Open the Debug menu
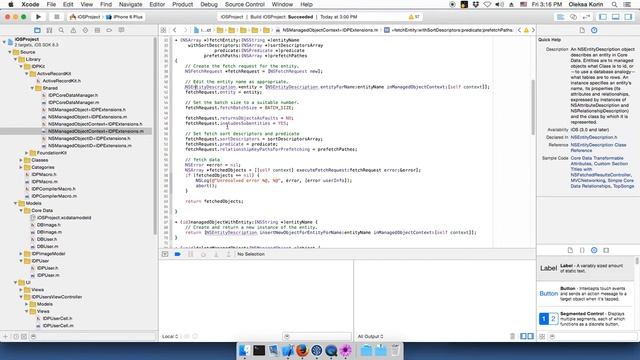Screen dimensions: 640x360 209,4
